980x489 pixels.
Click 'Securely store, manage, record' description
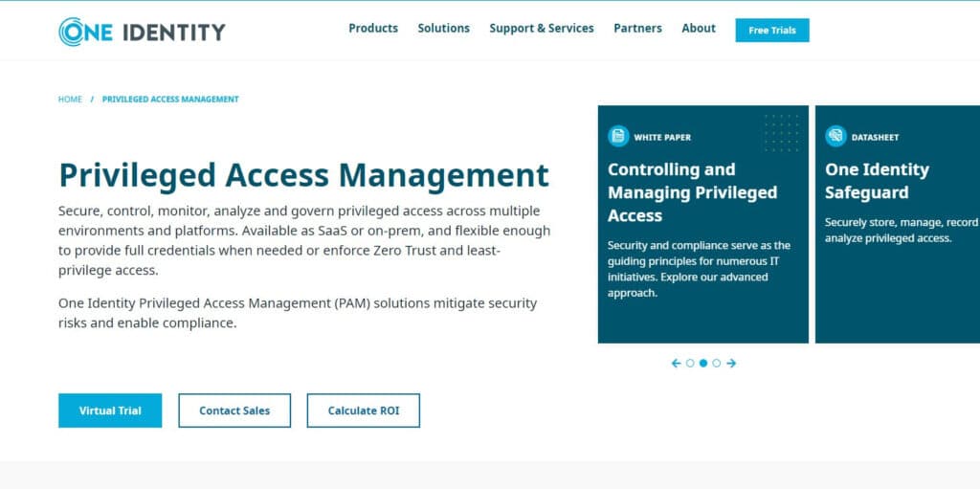[x=901, y=230]
